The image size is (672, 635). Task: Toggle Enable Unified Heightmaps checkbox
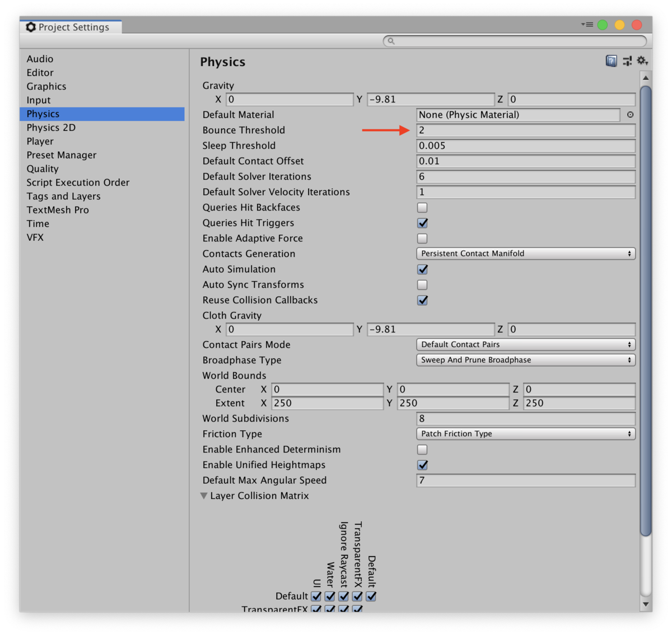422,465
